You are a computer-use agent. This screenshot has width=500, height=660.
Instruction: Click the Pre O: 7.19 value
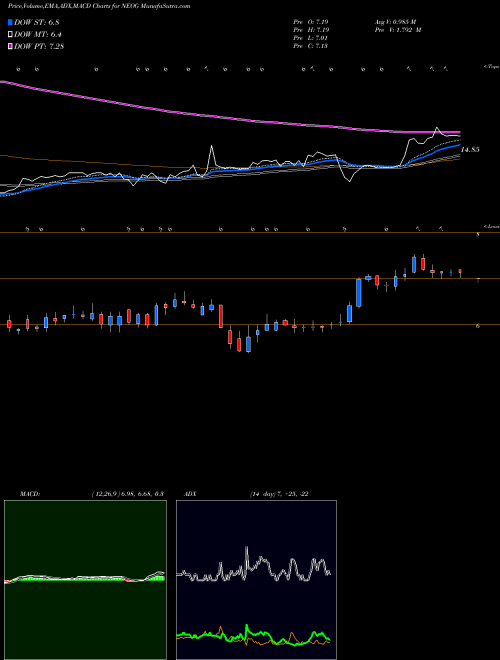pos(311,22)
